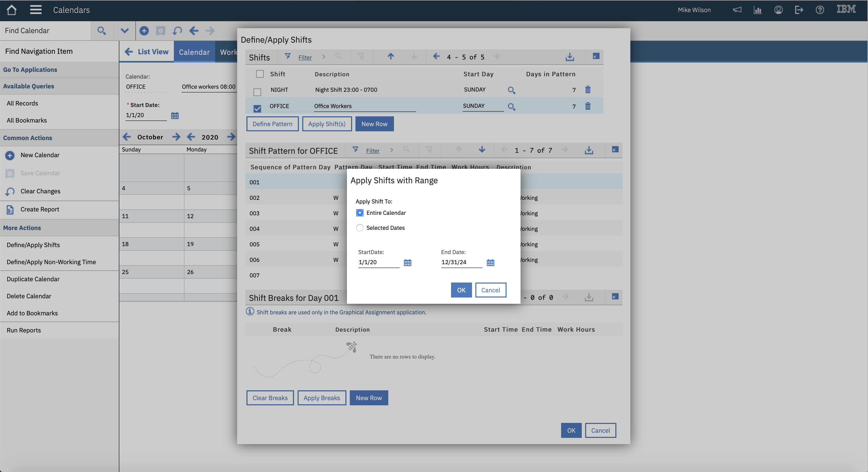Open Duplicate Calendar from More Actions
868x472 pixels.
coord(33,279)
